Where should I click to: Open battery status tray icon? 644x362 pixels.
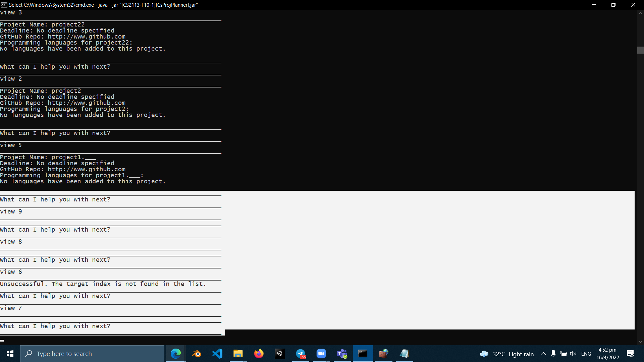click(563, 354)
